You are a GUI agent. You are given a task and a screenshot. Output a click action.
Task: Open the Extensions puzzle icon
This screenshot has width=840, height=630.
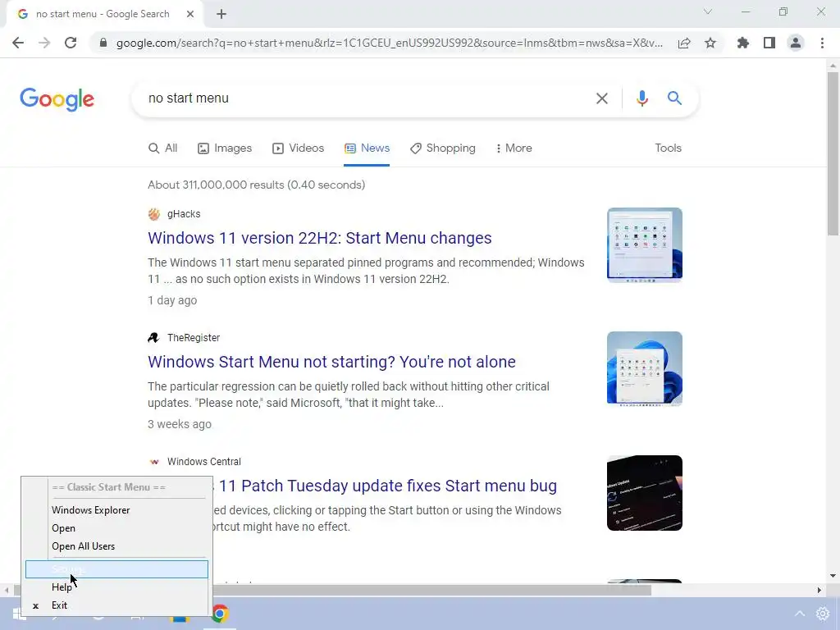pos(742,43)
